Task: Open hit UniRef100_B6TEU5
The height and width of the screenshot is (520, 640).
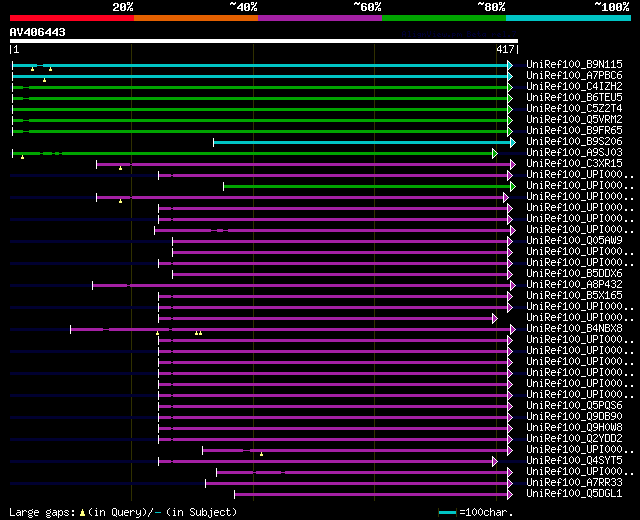Action: [574, 98]
